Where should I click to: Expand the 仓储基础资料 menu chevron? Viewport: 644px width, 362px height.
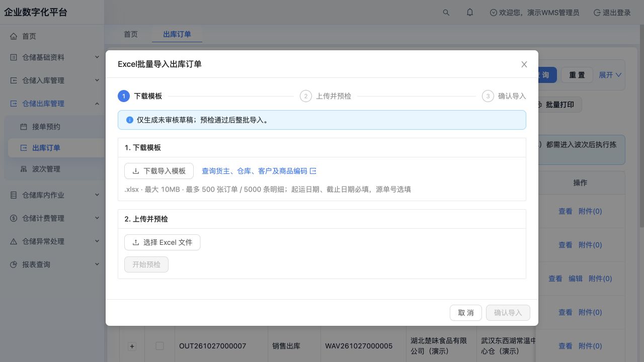tap(97, 57)
